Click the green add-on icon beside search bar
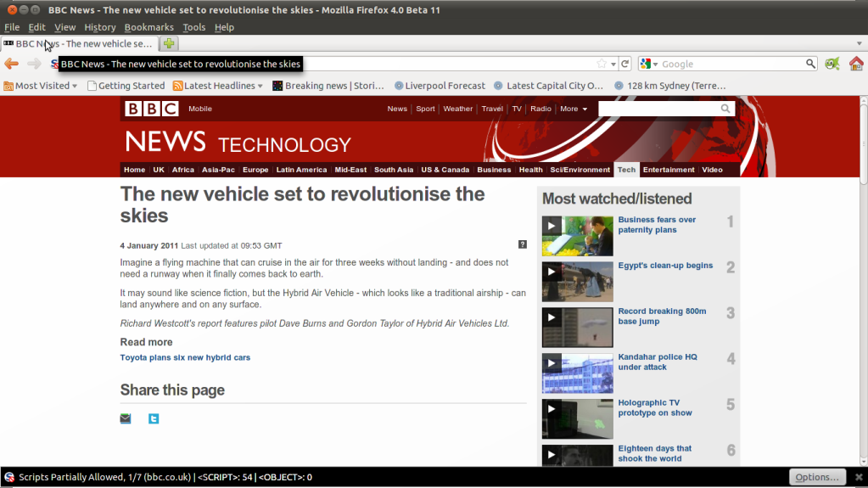The image size is (868, 488). [x=832, y=64]
